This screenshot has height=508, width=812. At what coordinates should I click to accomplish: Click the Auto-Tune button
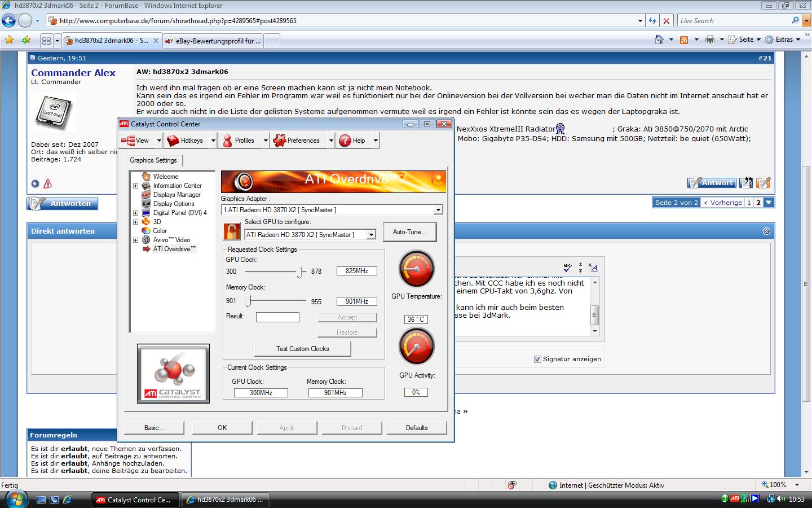tap(409, 232)
